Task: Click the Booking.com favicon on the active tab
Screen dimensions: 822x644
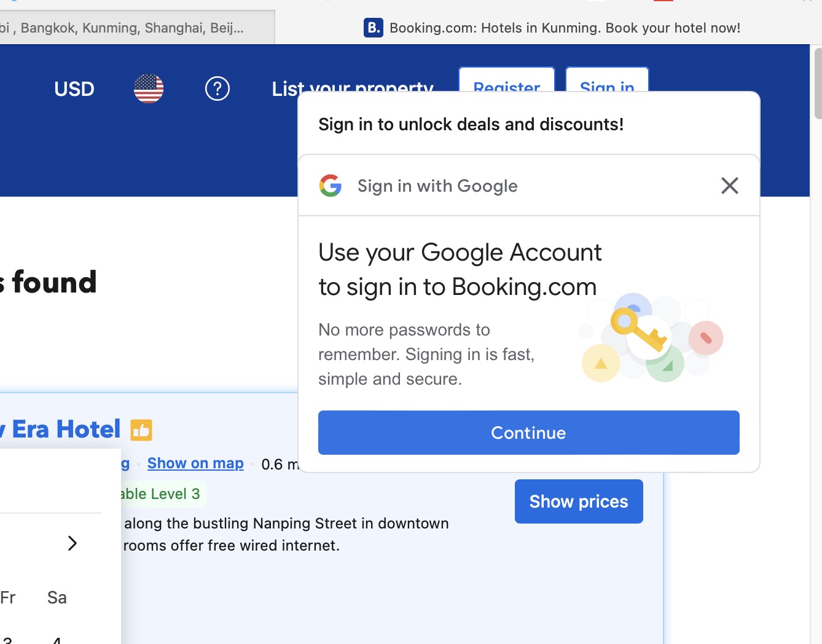Action: point(372,27)
